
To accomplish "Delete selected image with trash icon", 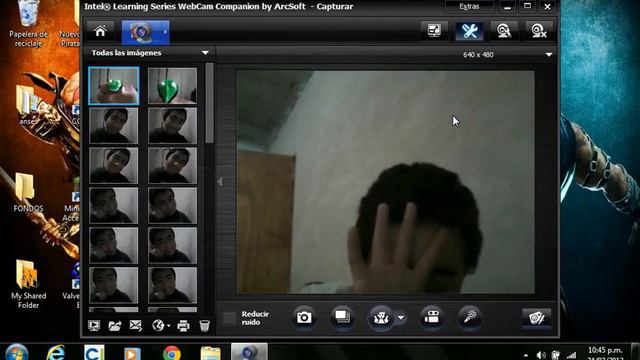I will [x=204, y=325].
